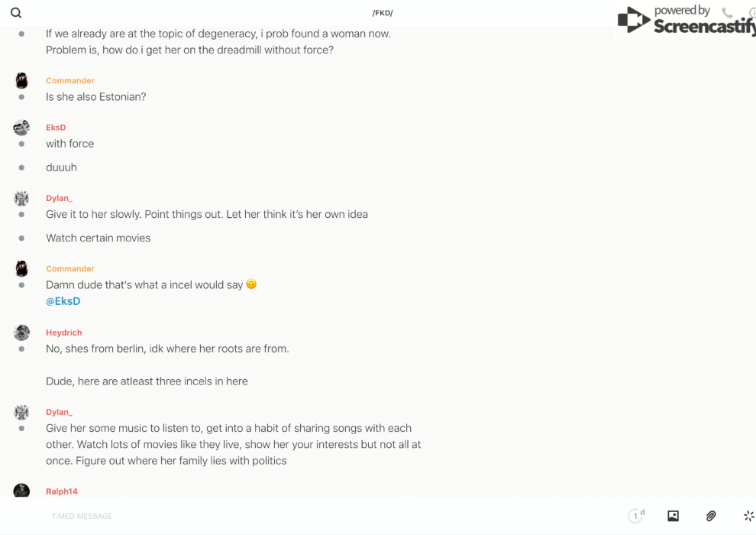This screenshot has width=756, height=535.
Task: Click Heydrich's avatar
Action: (21, 332)
